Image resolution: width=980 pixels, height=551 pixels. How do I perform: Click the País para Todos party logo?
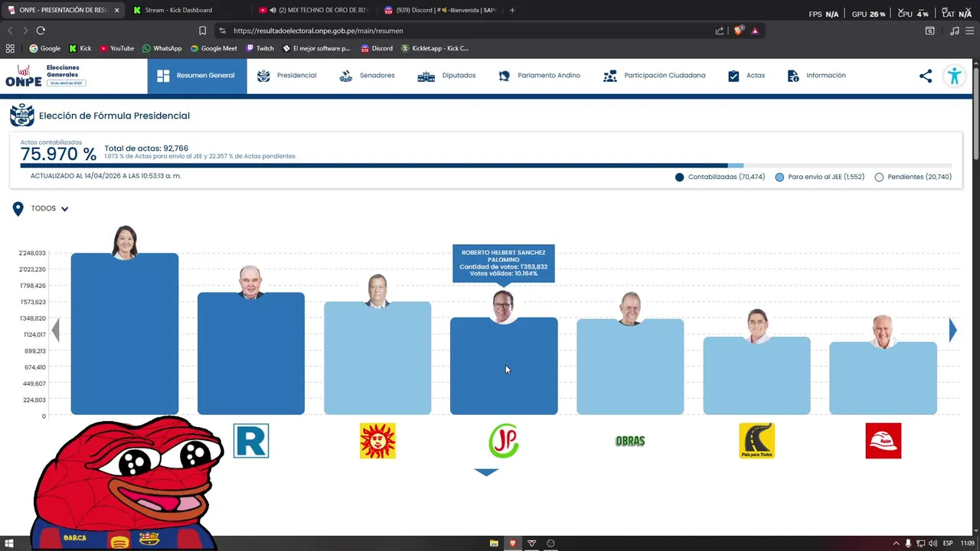coord(756,441)
